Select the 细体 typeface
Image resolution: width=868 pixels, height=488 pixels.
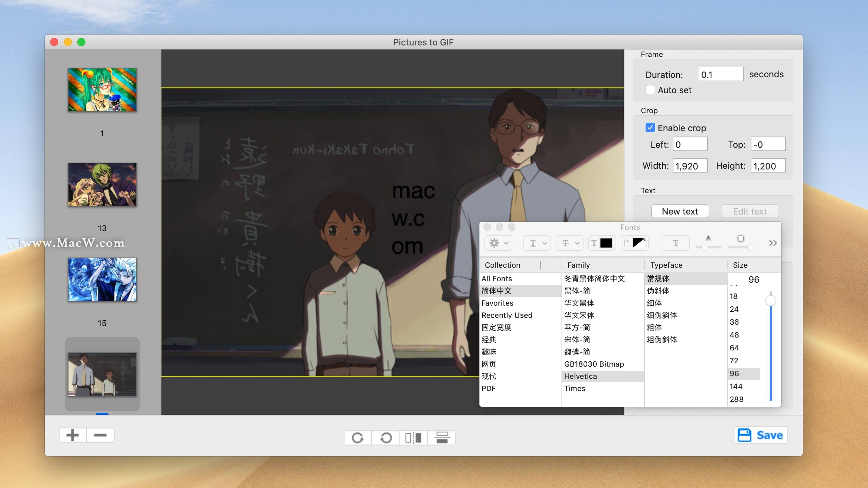[x=686, y=303]
